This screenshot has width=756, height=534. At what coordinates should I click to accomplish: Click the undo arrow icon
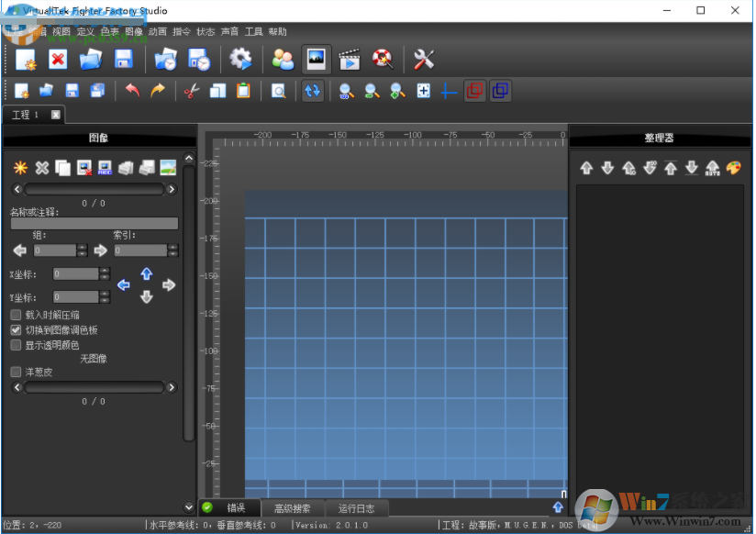point(133,91)
